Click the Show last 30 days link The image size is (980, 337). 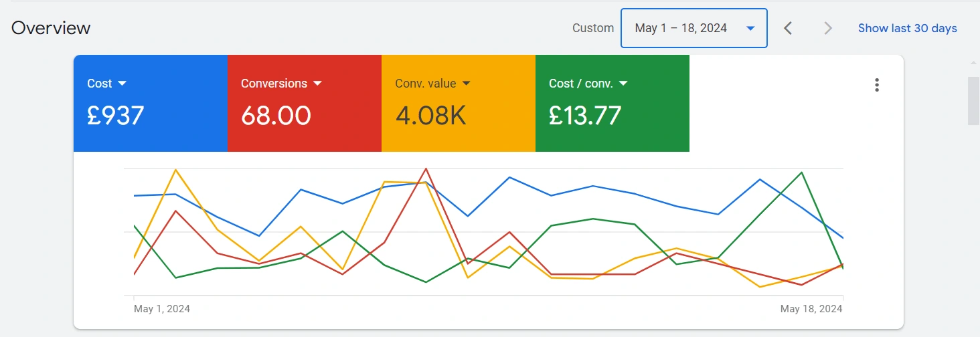908,28
